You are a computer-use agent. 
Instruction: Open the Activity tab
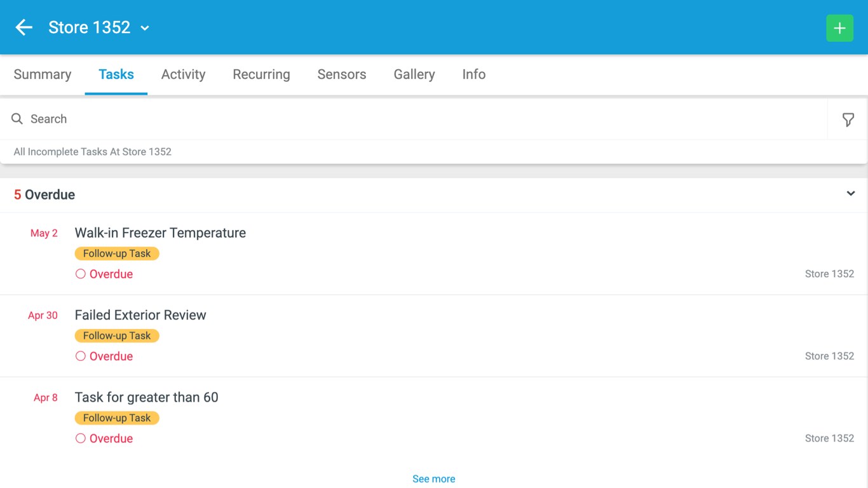tap(183, 74)
